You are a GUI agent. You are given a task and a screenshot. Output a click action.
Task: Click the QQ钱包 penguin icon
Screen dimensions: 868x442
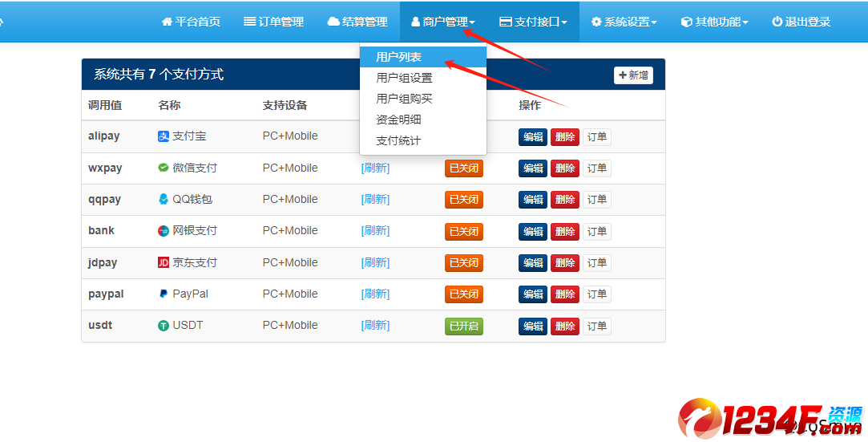(164, 199)
